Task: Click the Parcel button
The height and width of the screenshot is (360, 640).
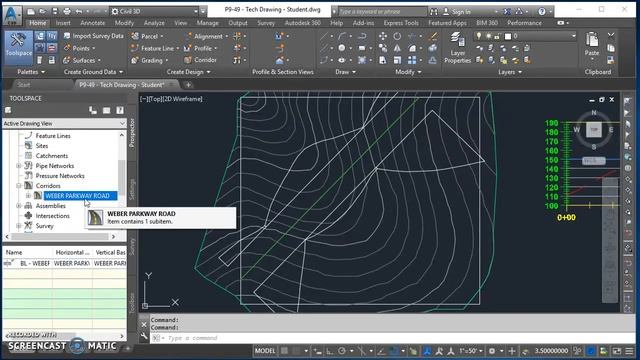Action: pyautogui.click(x=147, y=36)
